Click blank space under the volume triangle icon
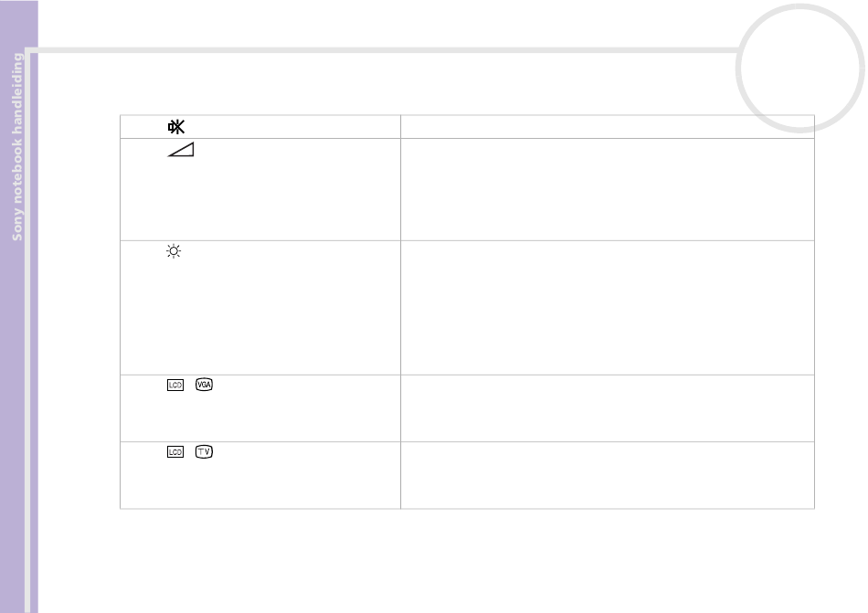Image resolution: width=868 pixels, height=613 pixels. pyautogui.click(x=260, y=199)
